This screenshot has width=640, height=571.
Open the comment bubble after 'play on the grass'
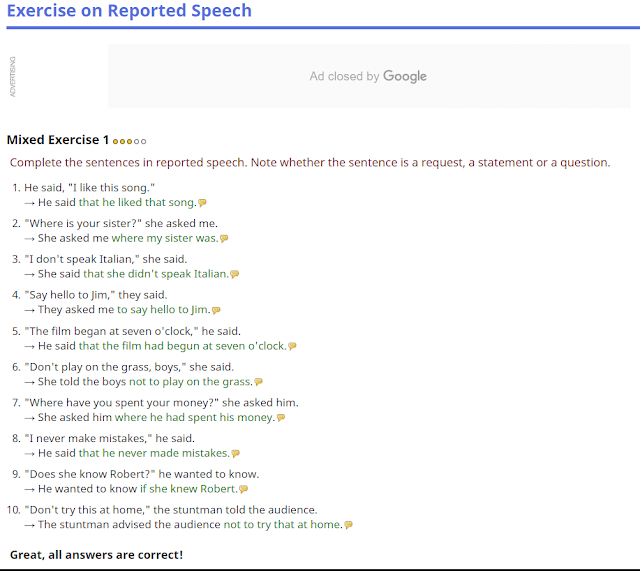258,382
